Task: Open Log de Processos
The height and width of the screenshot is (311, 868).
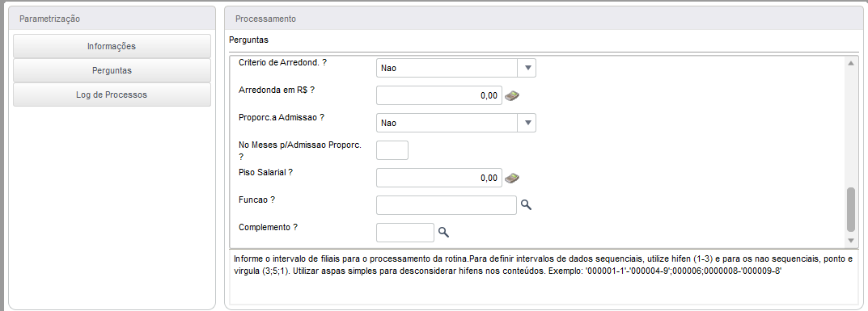Action: point(112,95)
